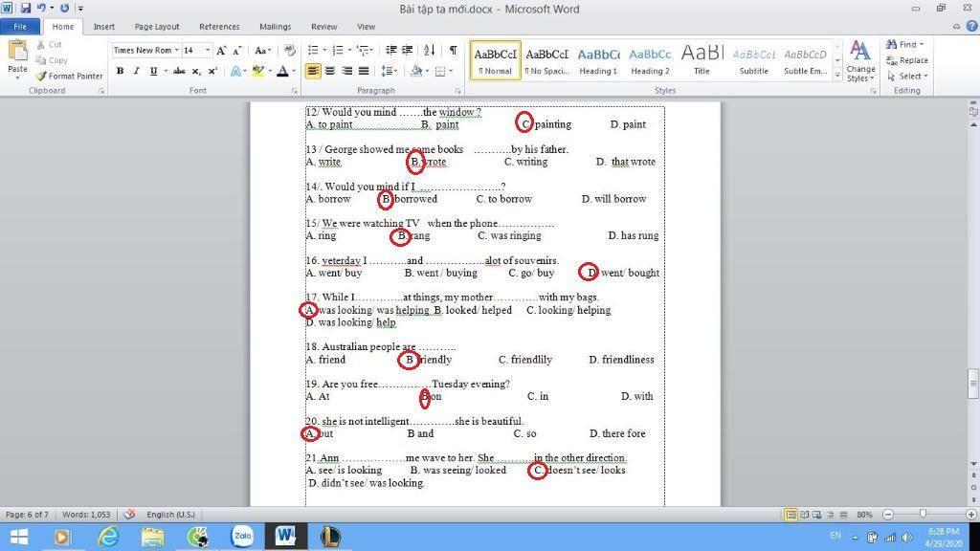Click the Replace button

pos(907,60)
